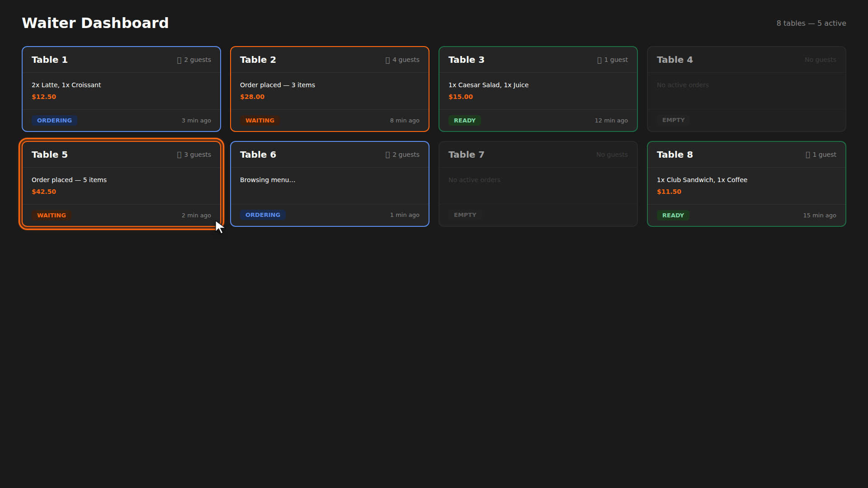868x488 pixels.
Task: Click the READY badge on Table 8
Action: click(x=673, y=216)
